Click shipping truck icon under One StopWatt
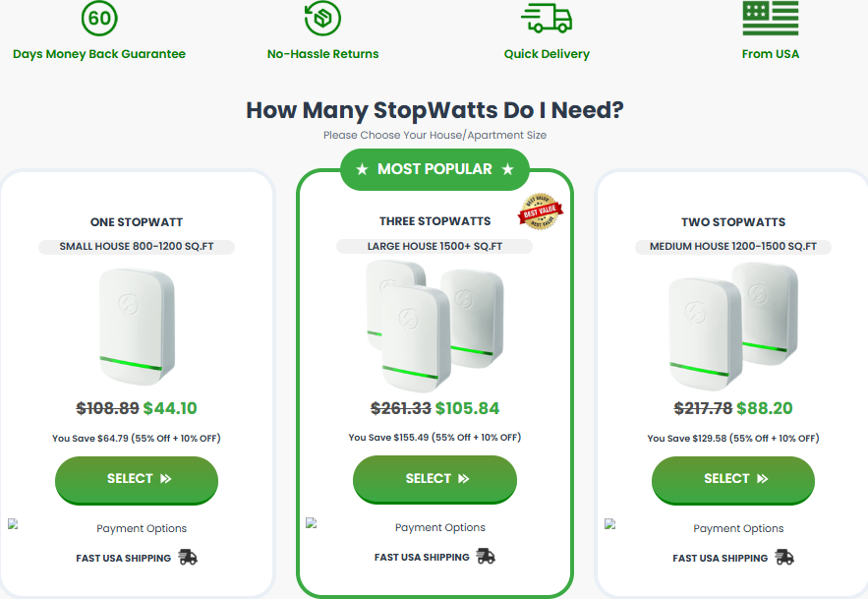This screenshot has height=599, width=868. click(x=188, y=557)
